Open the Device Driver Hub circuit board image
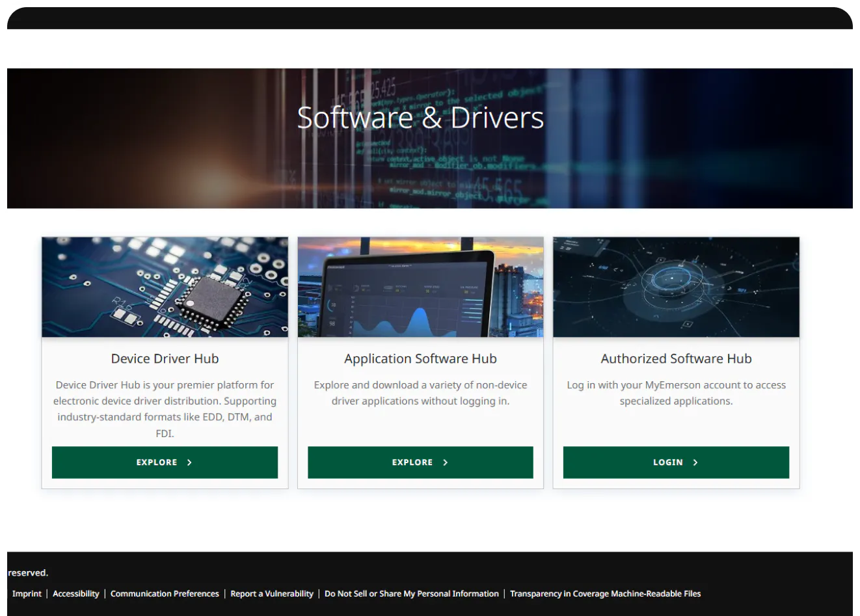Screen dimensions: 860x616 pyautogui.click(x=165, y=287)
